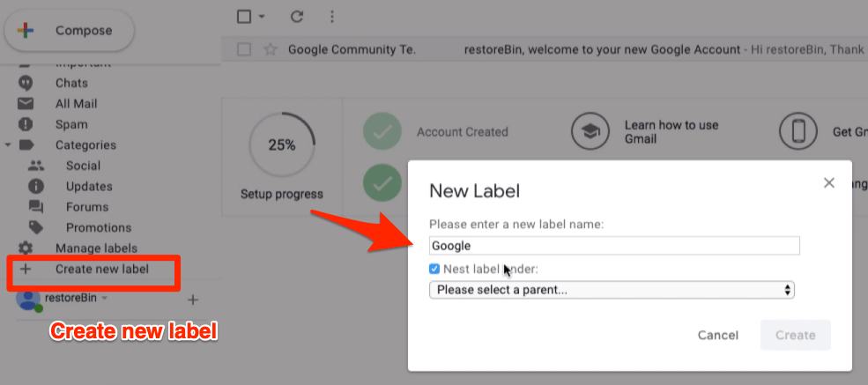This screenshot has height=385, width=868.
Task: Click the Manage labels gear icon
Action: (x=26, y=248)
